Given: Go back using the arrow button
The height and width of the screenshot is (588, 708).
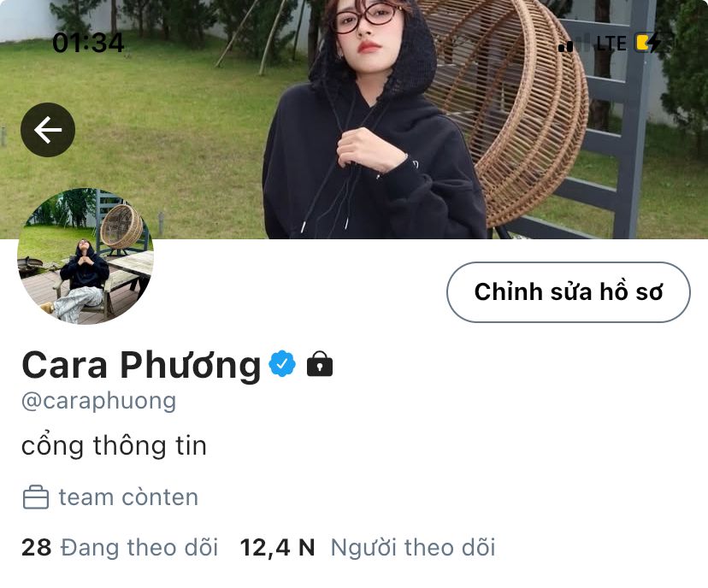Looking at the screenshot, I should coord(48,130).
